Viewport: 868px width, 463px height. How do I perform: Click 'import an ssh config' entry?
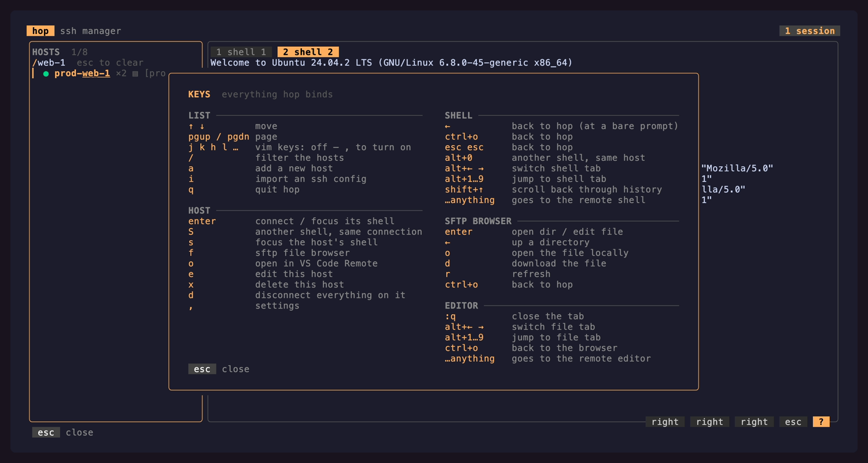coord(311,179)
